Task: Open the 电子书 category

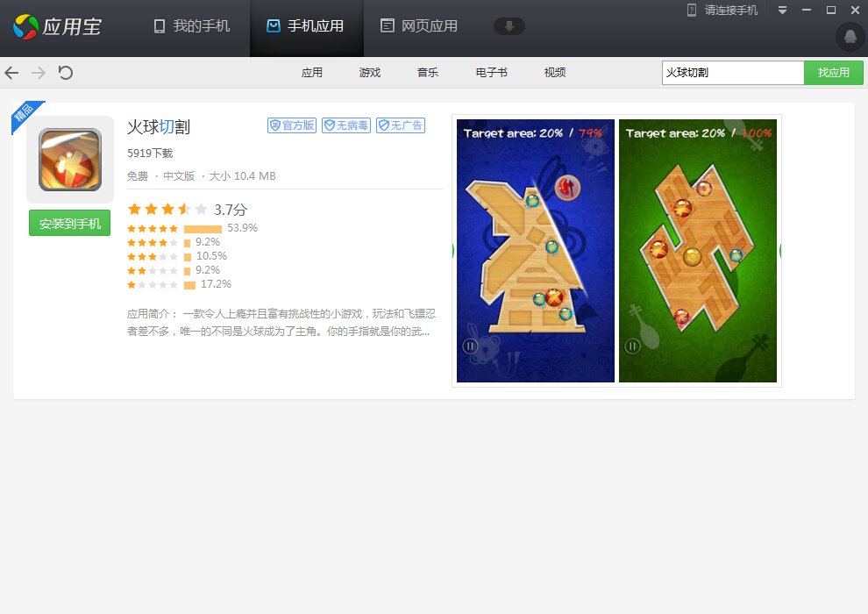Action: pos(491,73)
